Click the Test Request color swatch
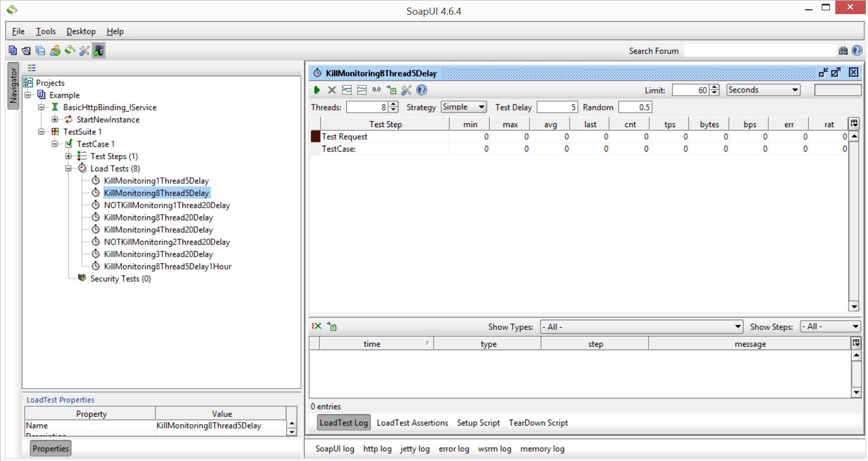The width and height of the screenshot is (868, 461). [315, 136]
